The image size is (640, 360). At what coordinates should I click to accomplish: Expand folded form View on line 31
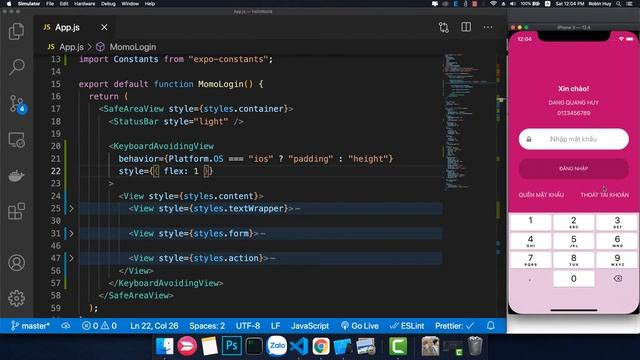(71, 233)
